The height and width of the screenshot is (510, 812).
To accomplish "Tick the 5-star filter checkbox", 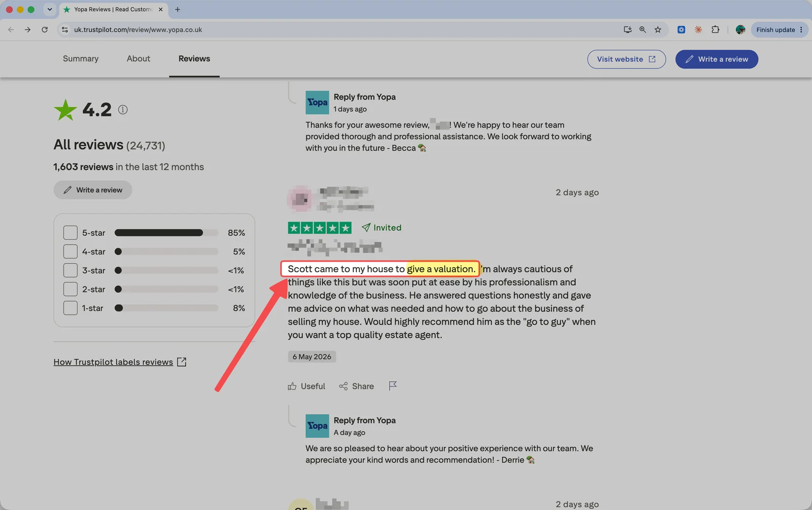I will pyautogui.click(x=70, y=233).
